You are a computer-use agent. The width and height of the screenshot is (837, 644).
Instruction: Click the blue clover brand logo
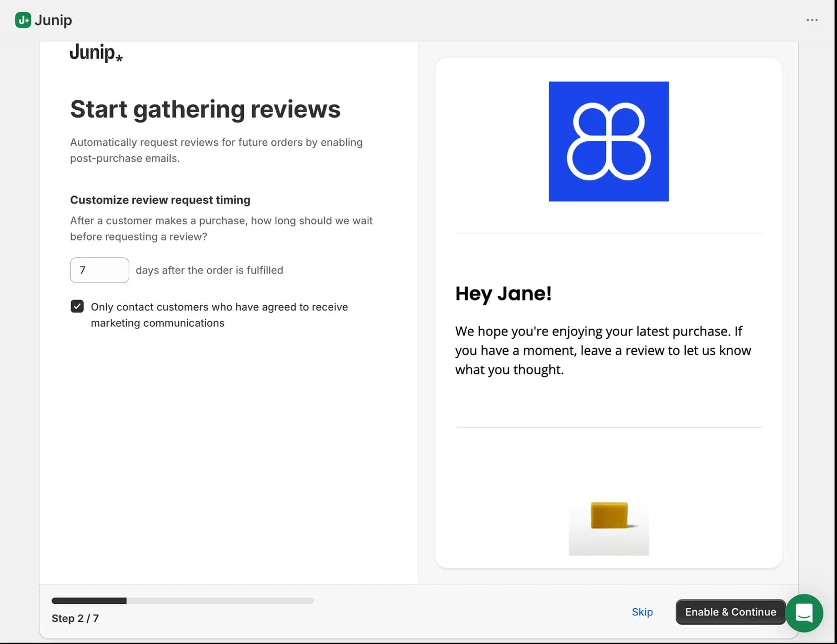coord(608,141)
